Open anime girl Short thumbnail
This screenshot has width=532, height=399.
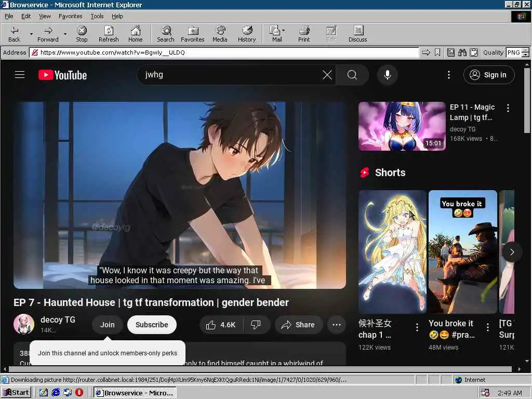[392, 252]
